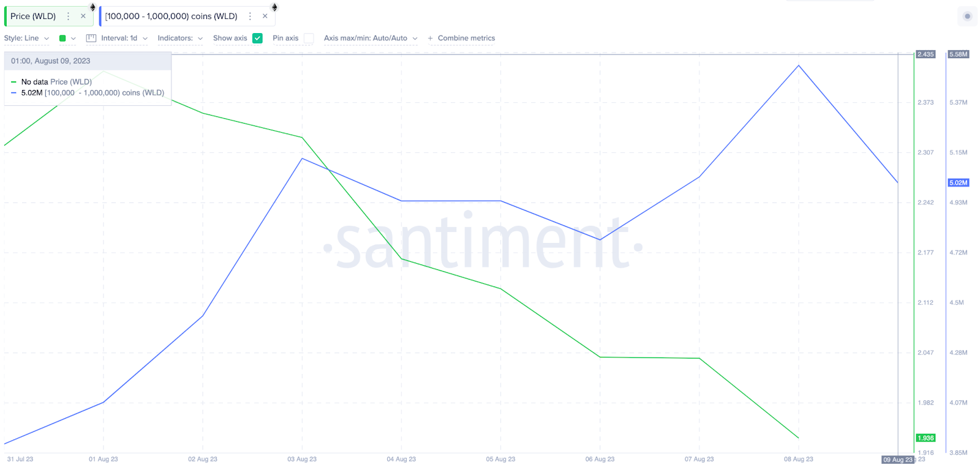
Task: Open the Indicators dropdown
Action: 180,38
